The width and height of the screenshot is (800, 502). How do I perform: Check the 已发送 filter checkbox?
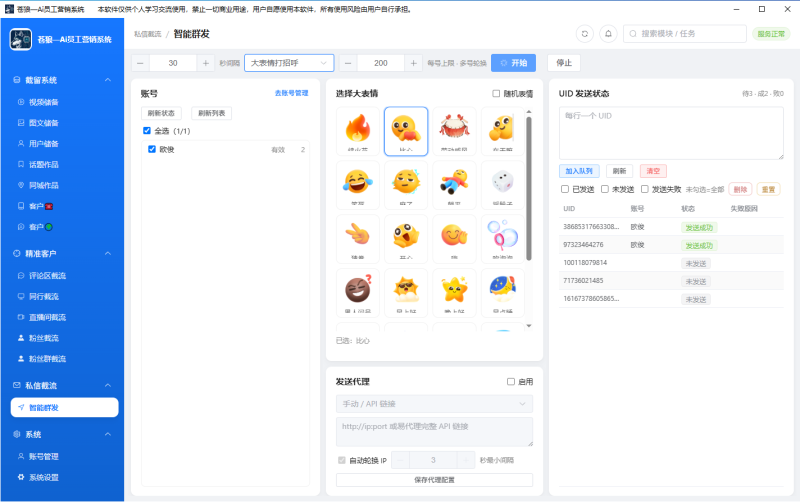(565, 189)
